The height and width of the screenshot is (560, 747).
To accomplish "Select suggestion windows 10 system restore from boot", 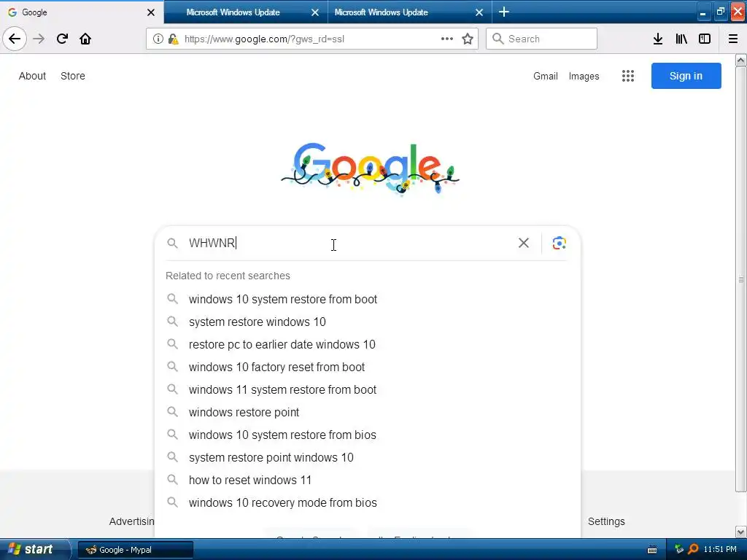I will (x=368, y=299).
